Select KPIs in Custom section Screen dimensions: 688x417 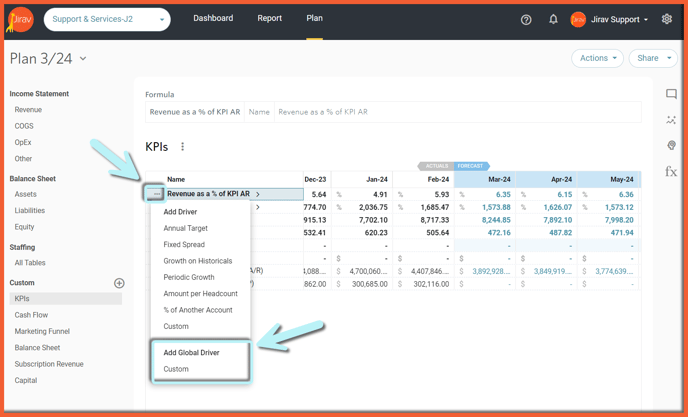click(x=65, y=298)
